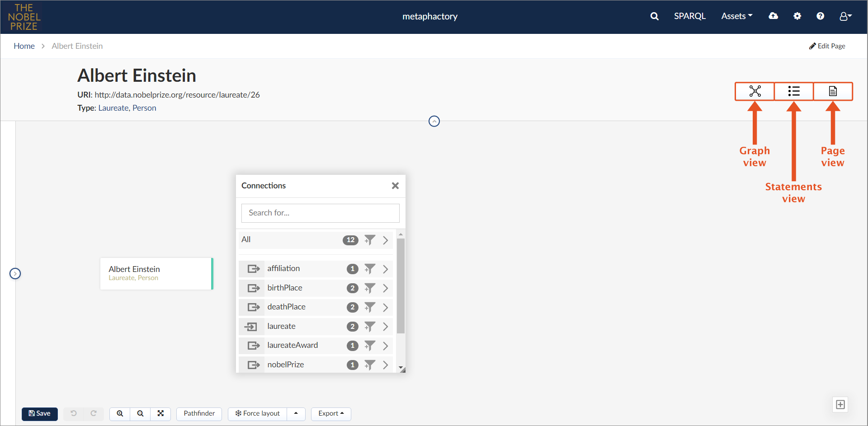
Task: Open SPARQL from the top navigation
Action: (689, 16)
